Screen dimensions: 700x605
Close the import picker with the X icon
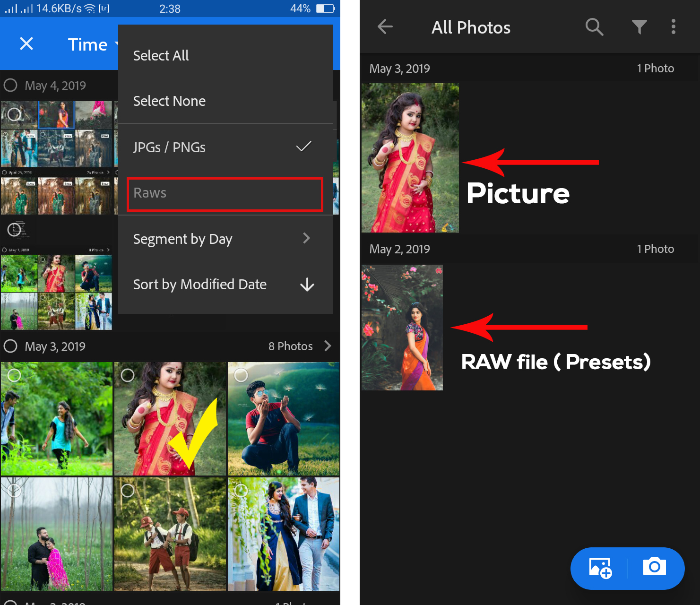(x=26, y=44)
